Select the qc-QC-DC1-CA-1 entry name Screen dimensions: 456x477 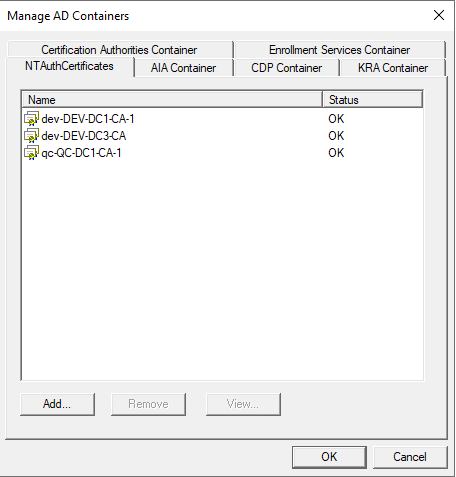click(x=81, y=153)
